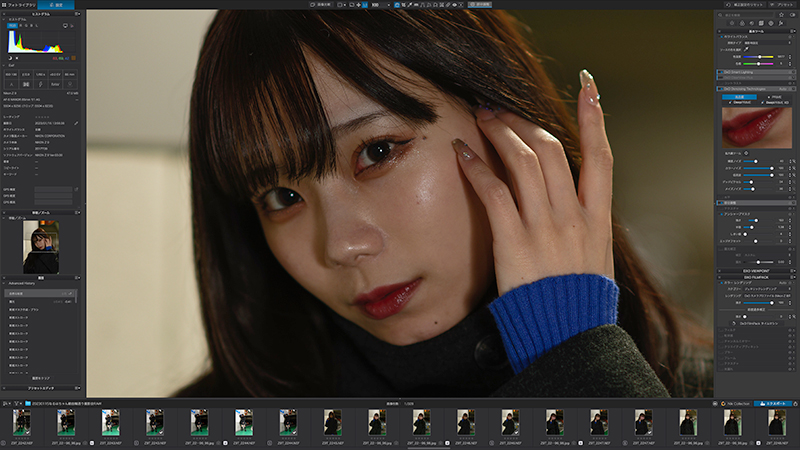Open filmstrip sort options icon
Viewport: 800px width, 450px height.
tap(6, 404)
